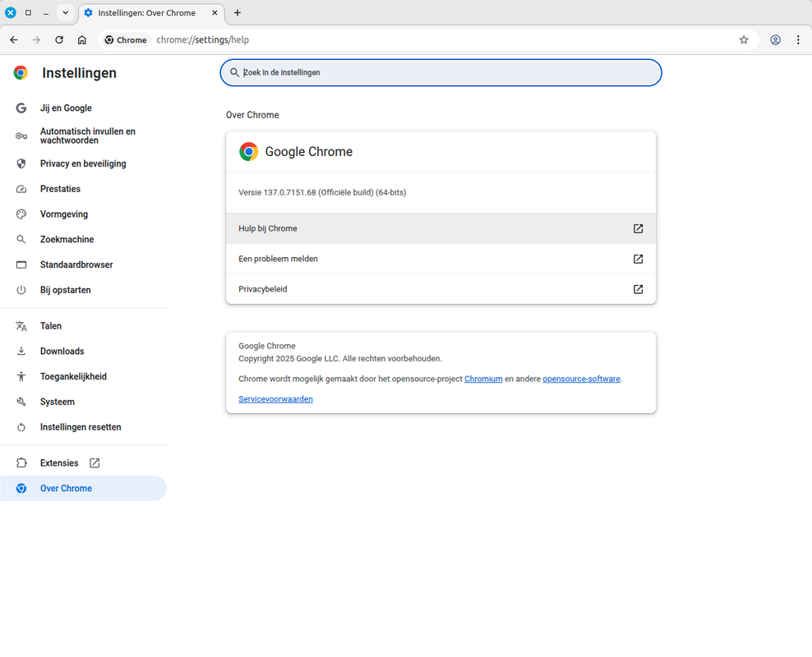Open Privacy en beveiliging section
Image resolution: width=812 pixels, height=657 pixels.
pyautogui.click(x=83, y=163)
